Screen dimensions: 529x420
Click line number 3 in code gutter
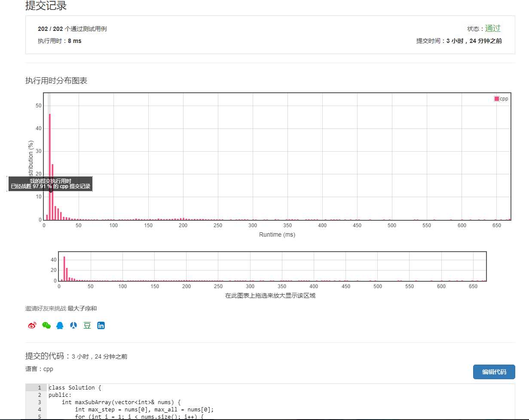point(39,402)
